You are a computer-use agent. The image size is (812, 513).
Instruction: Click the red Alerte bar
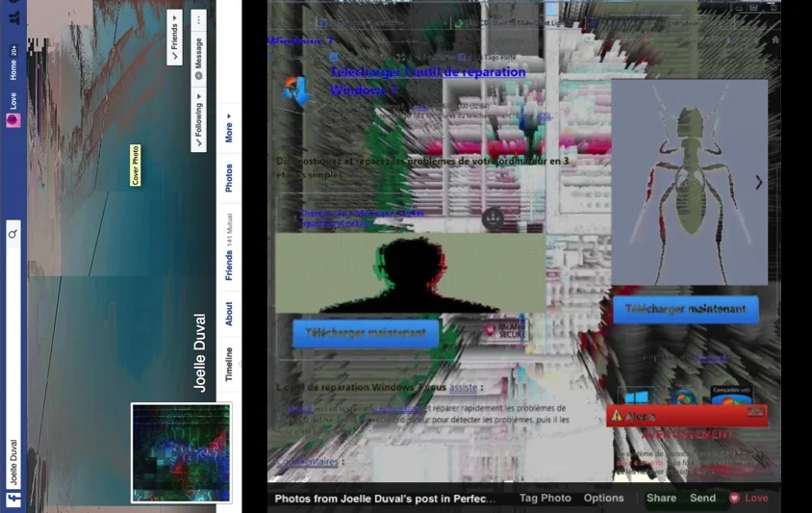click(x=687, y=416)
